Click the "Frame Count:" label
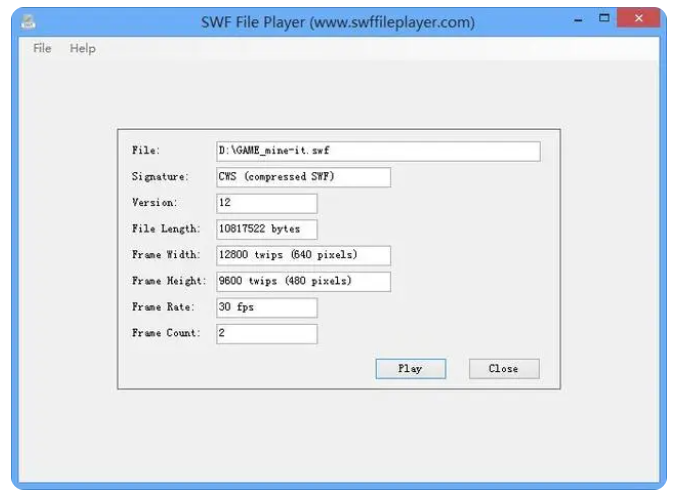This screenshot has width=679, height=498. click(x=166, y=333)
